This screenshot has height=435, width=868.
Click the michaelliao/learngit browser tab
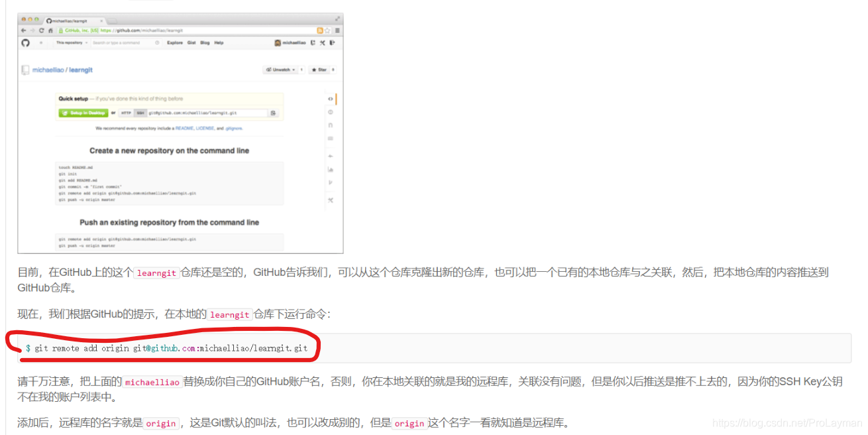coord(74,21)
